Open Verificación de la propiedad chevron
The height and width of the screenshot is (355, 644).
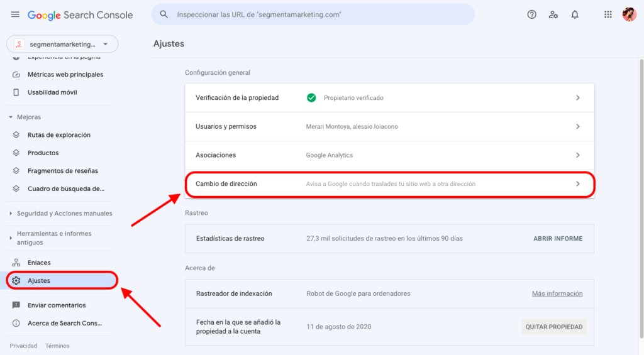click(578, 97)
